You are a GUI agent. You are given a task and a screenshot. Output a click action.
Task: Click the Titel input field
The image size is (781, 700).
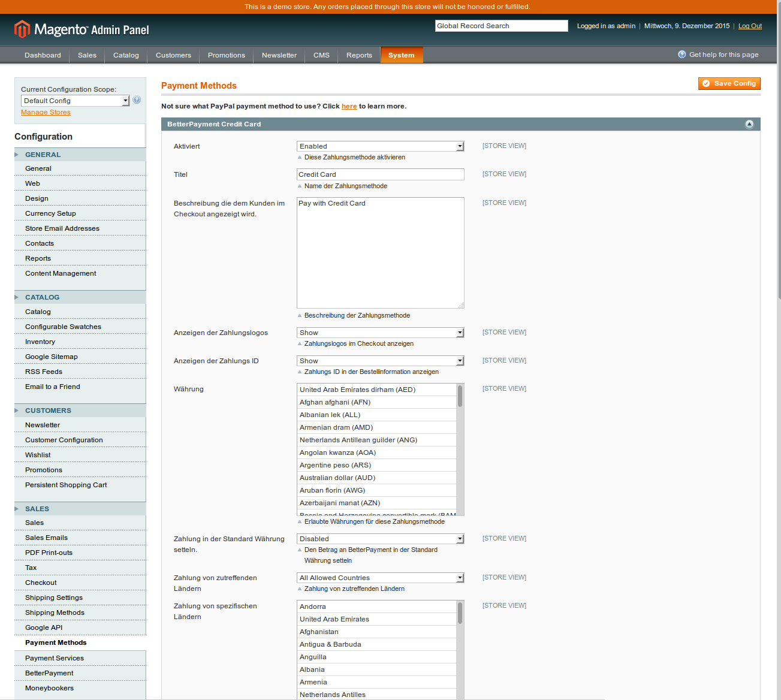(x=381, y=174)
